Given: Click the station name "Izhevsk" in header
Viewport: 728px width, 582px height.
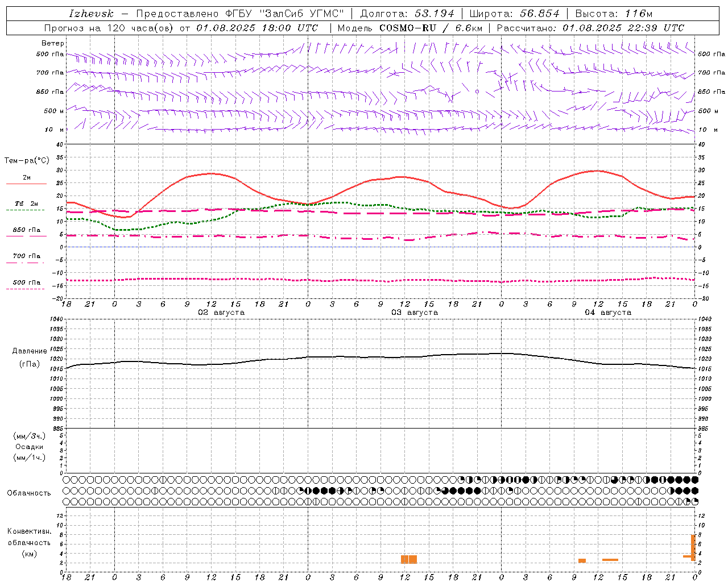Looking at the screenshot, I should click(x=92, y=14).
